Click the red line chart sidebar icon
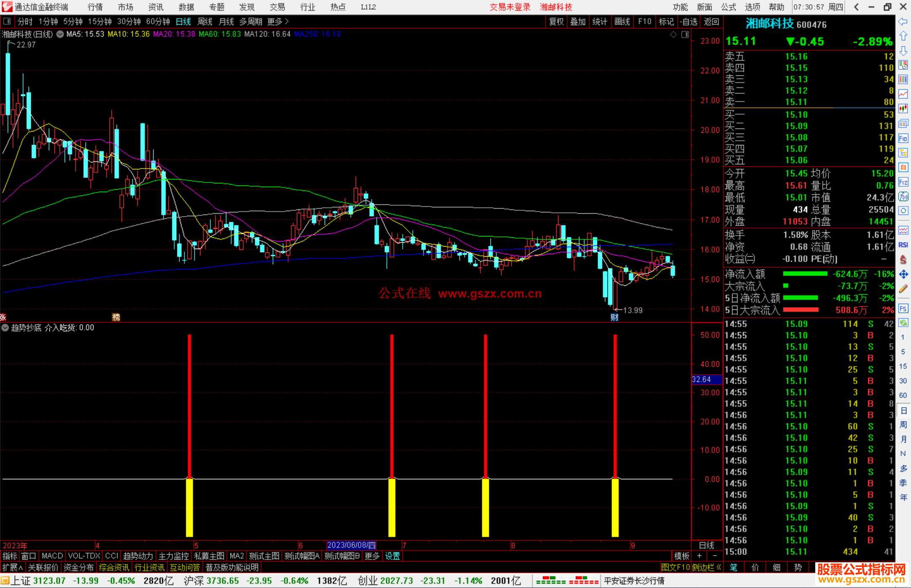Image resolution: width=911 pixels, height=588 pixels. [903, 94]
